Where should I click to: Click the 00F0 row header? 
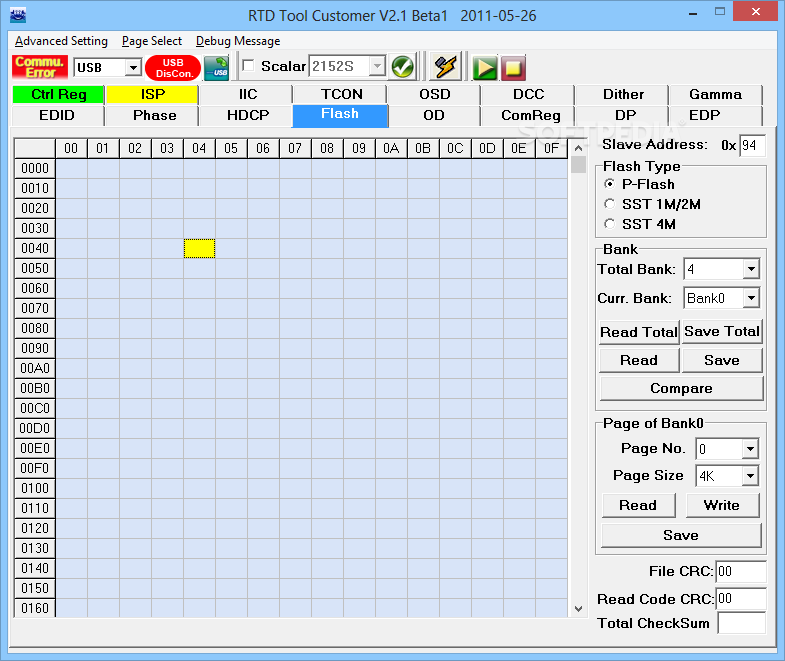(35, 468)
